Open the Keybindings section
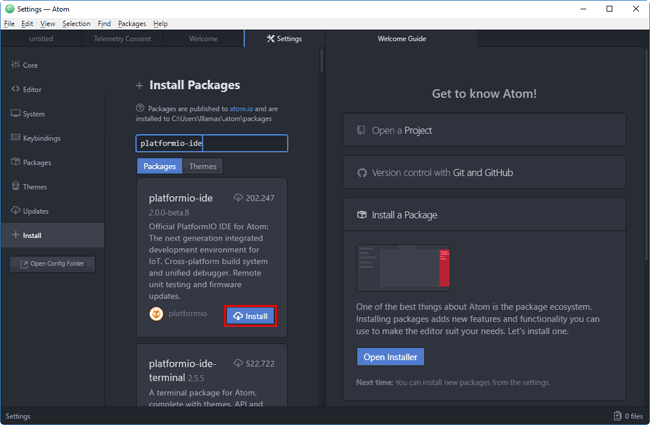This screenshot has width=650, height=425. point(52,138)
